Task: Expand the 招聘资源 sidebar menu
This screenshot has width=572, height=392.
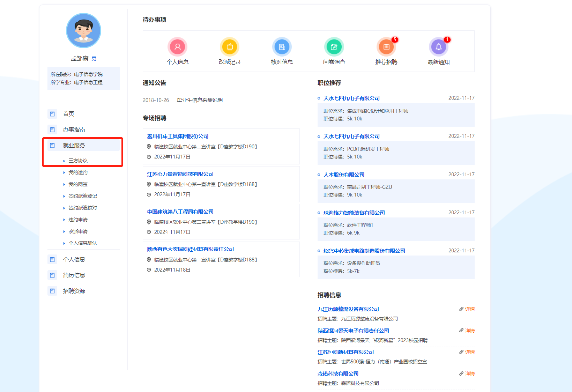Action: click(x=74, y=291)
